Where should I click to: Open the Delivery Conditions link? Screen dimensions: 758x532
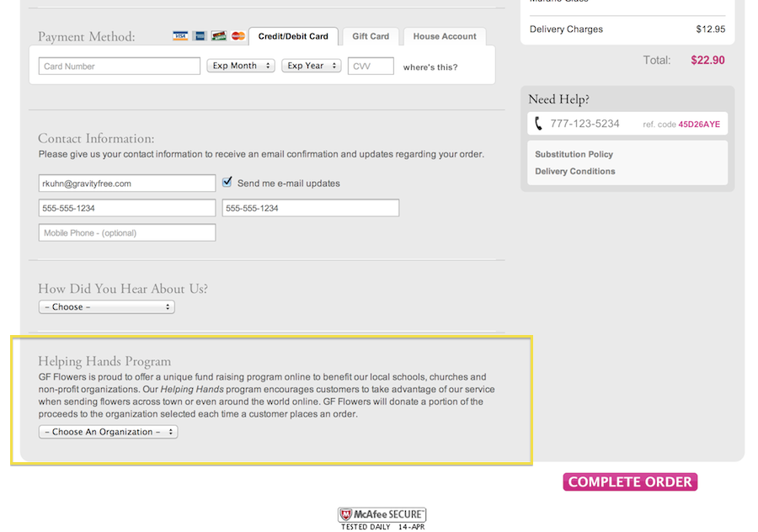click(575, 172)
